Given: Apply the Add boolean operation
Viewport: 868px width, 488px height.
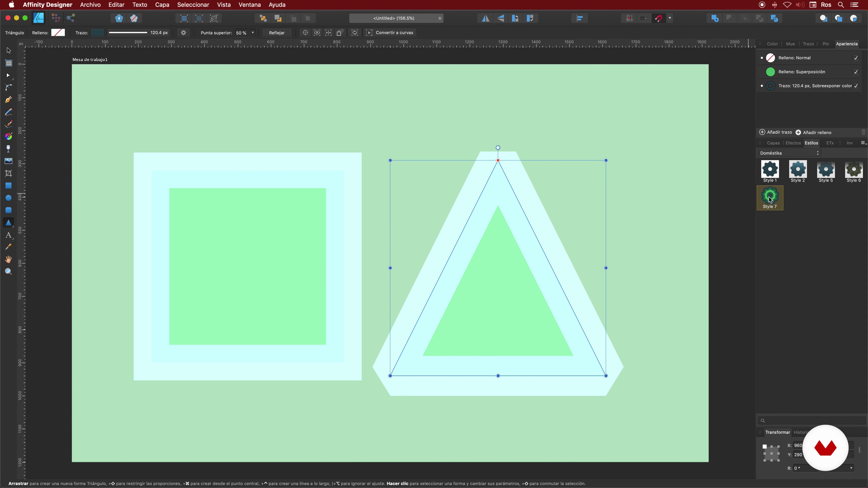Looking at the screenshot, I should coord(715,18).
